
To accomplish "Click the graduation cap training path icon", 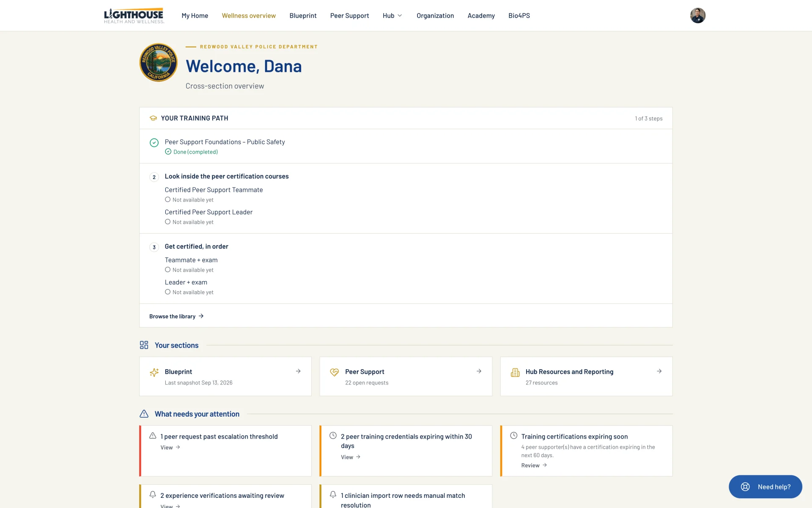I will [x=153, y=118].
